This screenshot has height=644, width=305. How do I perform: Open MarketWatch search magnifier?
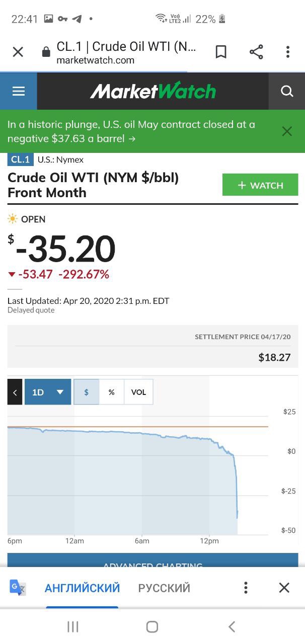pyautogui.click(x=287, y=91)
